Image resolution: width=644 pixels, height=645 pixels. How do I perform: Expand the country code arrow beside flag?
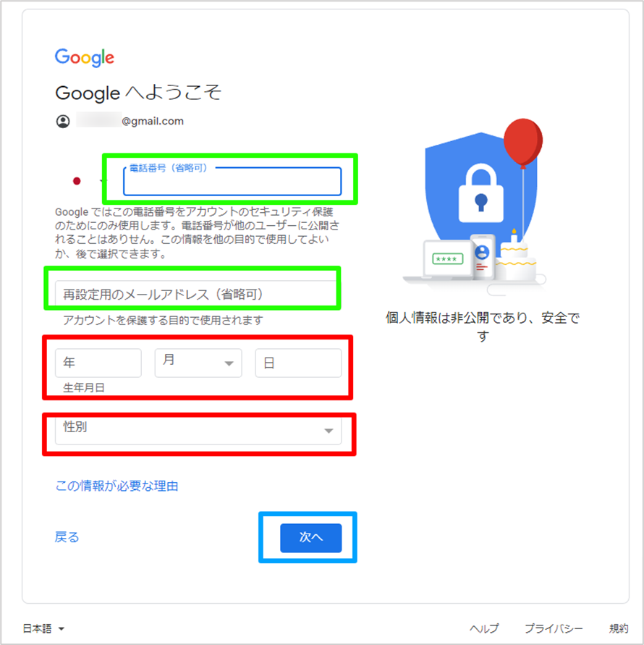click(x=101, y=181)
